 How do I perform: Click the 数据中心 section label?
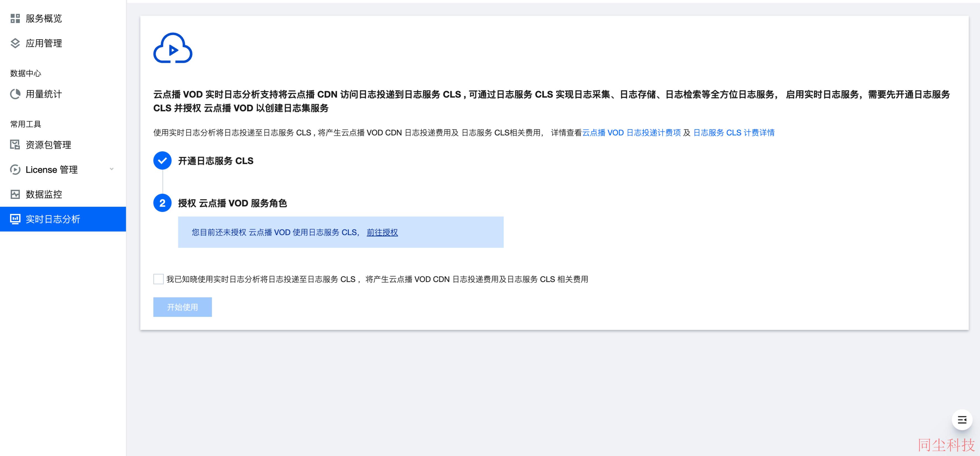click(25, 73)
